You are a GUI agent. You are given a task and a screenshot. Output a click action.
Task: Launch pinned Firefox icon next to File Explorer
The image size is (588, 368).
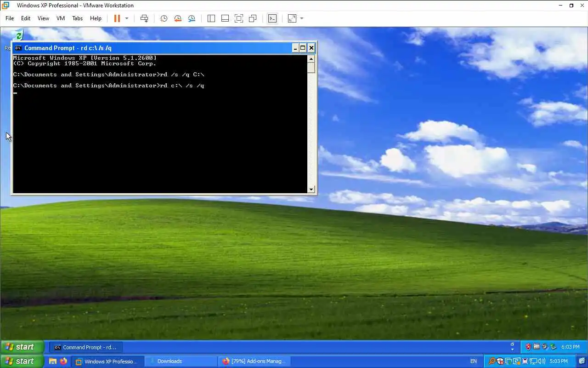pos(63,361)
